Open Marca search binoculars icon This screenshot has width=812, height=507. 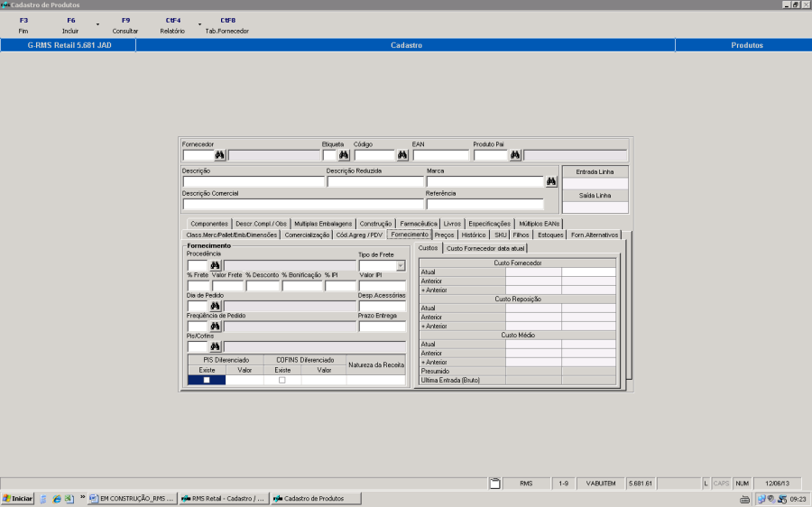(x=551, y=181)
